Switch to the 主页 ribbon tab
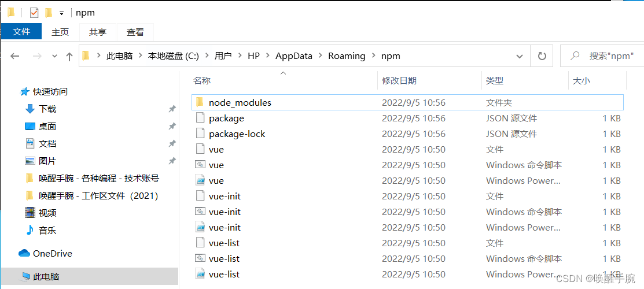 60,32
